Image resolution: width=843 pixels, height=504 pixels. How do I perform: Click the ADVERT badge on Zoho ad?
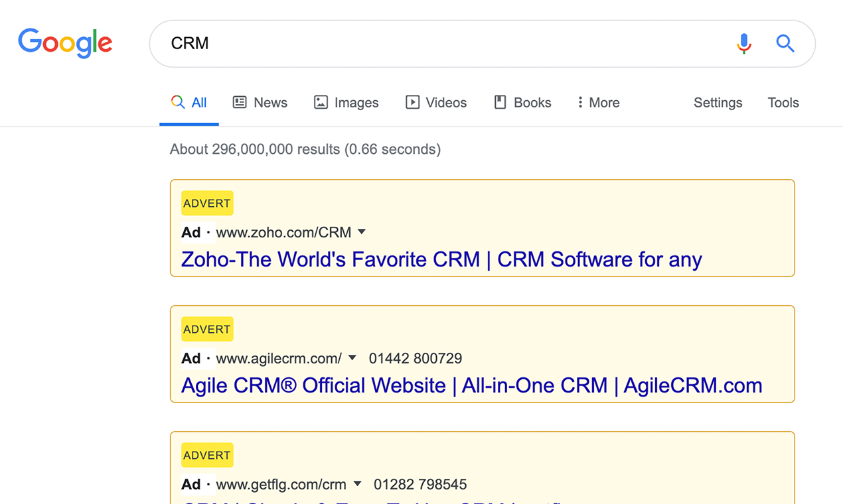207,204
